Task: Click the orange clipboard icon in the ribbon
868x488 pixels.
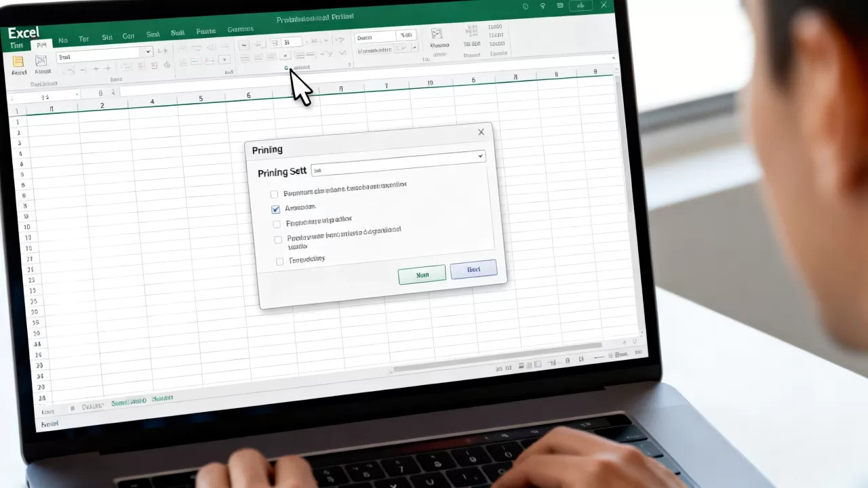Action: (18, 61)
